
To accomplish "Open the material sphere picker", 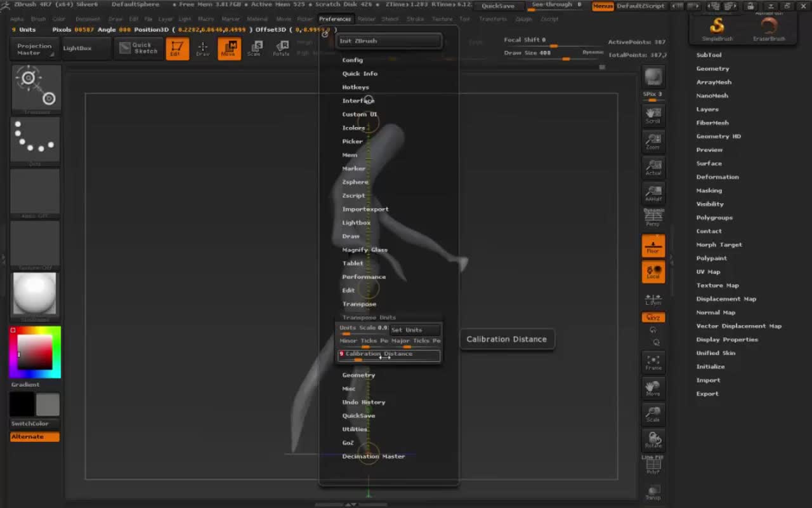I will coord(35,297).
